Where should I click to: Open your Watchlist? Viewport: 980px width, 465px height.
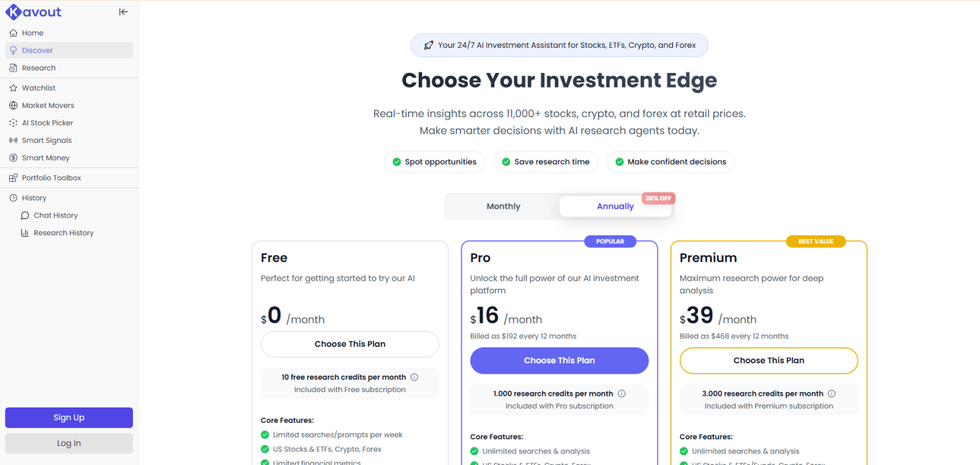coord(39,88)
